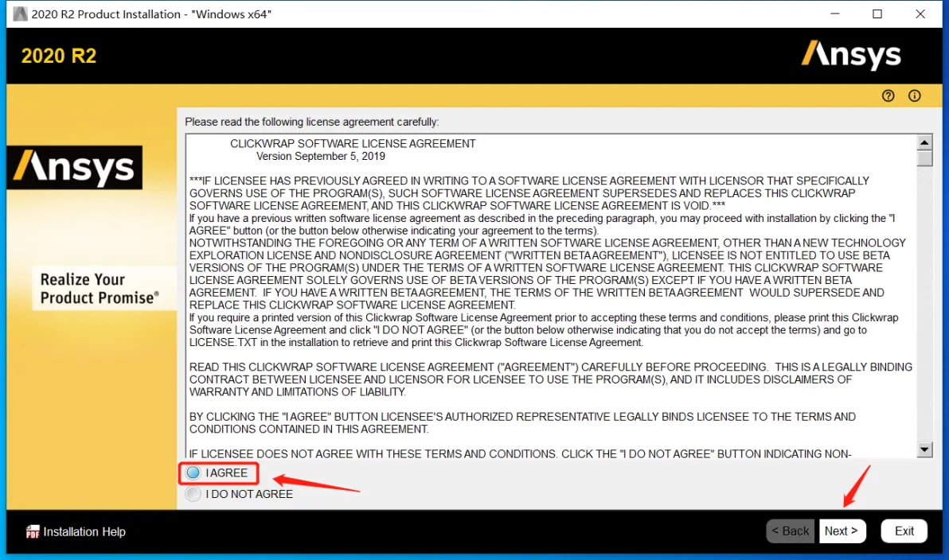Select the I AGREE radio button
This screenshot has width=949, height=560.
pyautogui.click(x=193, y=473)
